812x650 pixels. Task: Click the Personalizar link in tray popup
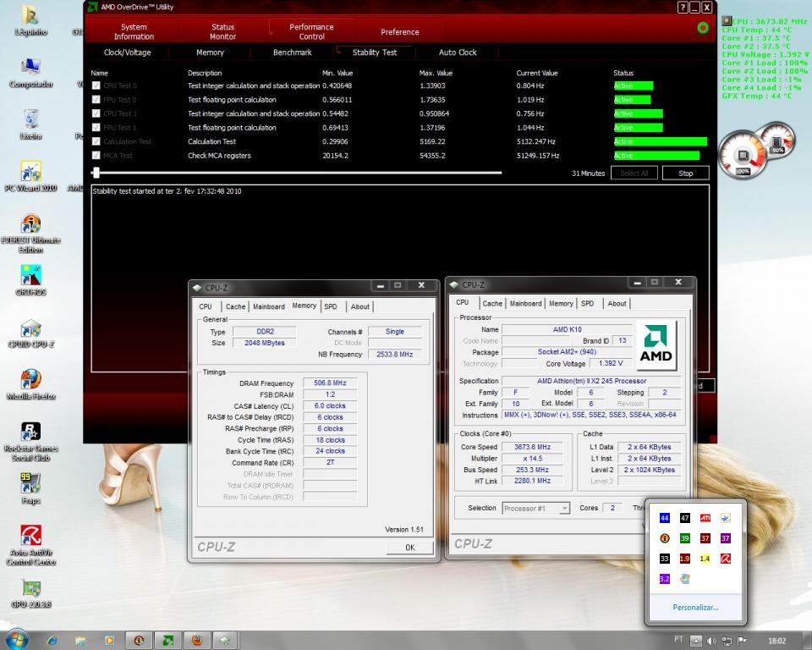click(x=695, y=607)
